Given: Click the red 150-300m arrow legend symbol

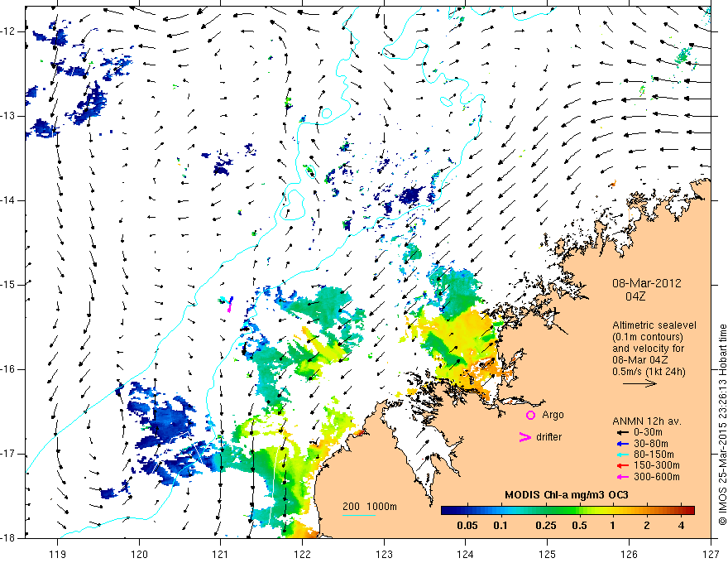Looking at the screenshot, I should 622,466.
